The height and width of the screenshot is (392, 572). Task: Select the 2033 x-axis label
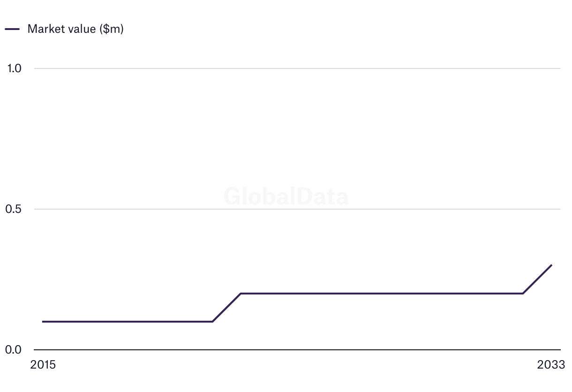pyautogui.click(x=551, y=365)
